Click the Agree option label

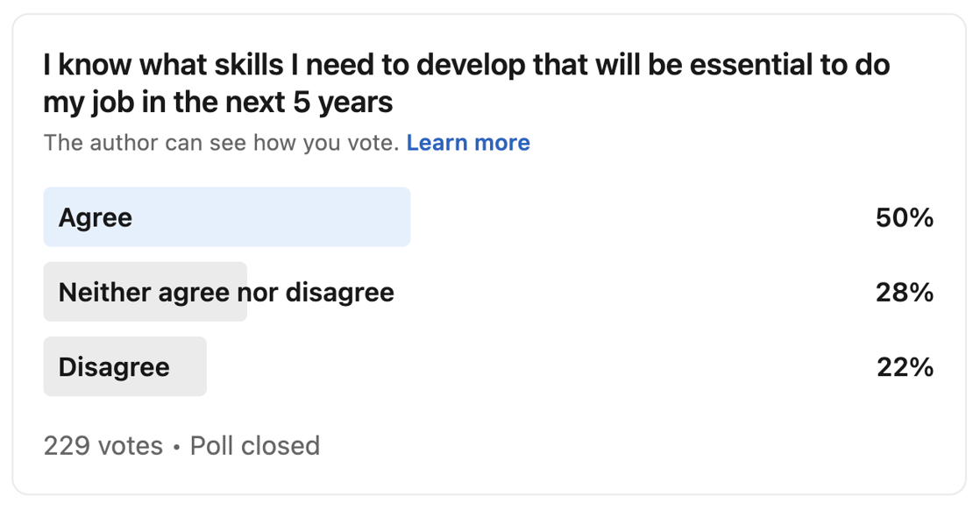[94, 216]
